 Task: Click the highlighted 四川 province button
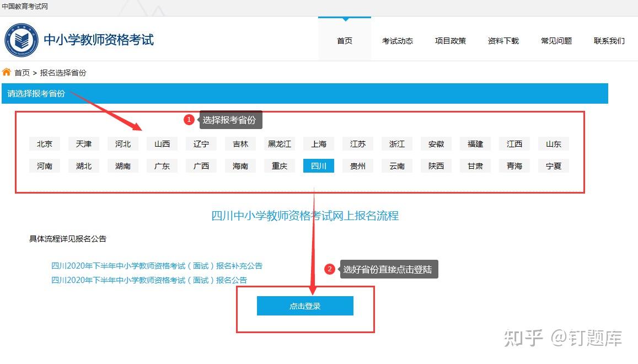click(x=319, y=165)
